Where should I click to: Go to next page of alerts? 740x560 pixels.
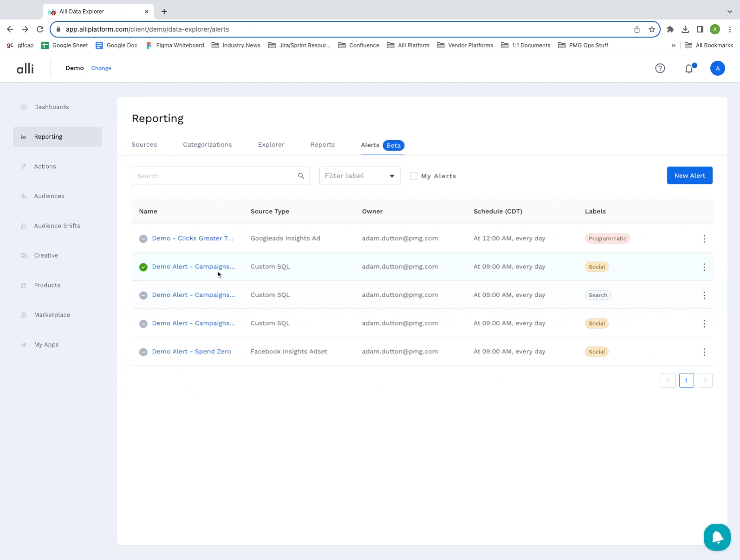pyautogui.click(x=705, y=380)
